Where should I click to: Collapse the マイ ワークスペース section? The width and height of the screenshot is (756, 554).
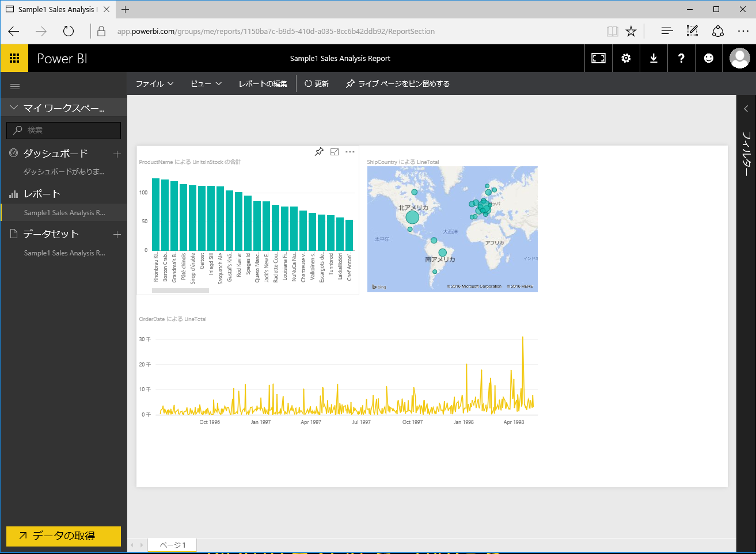[14, 108]
